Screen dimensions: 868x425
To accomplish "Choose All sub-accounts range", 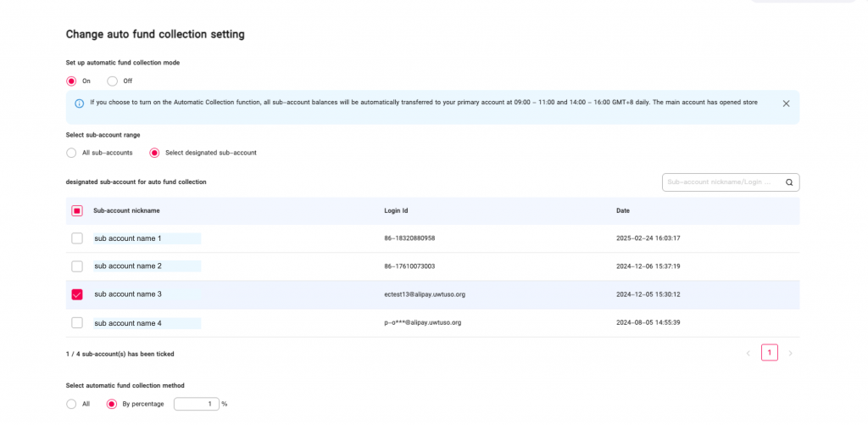I will (x=71, y=153).
